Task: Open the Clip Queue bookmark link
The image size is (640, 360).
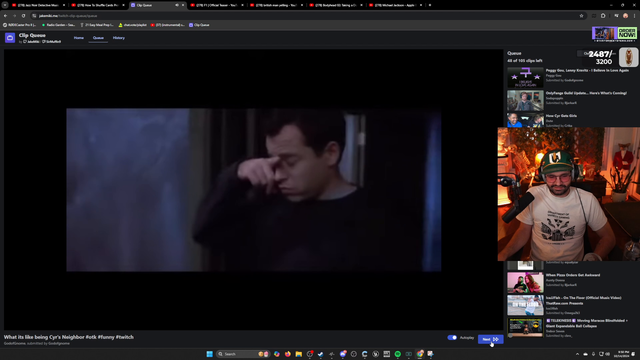Action: pos(199,25)
